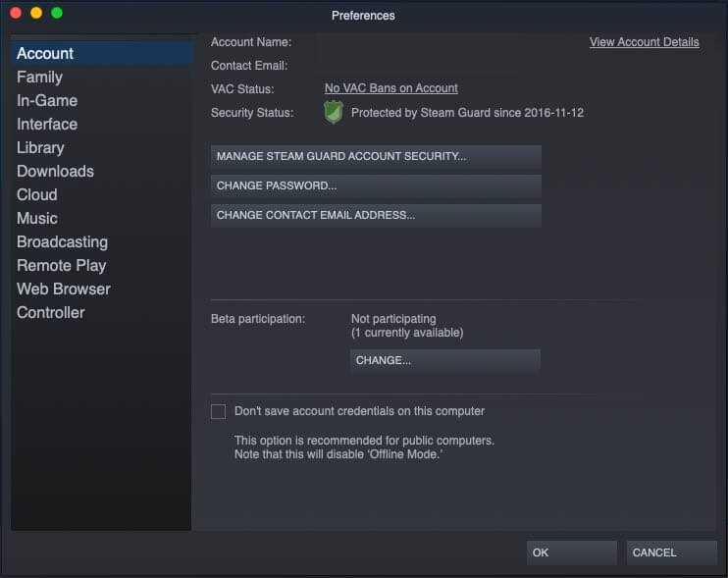The width and height of the screenshot is (728, 578).
Task: Open the Family settings category
Action: 101,78
